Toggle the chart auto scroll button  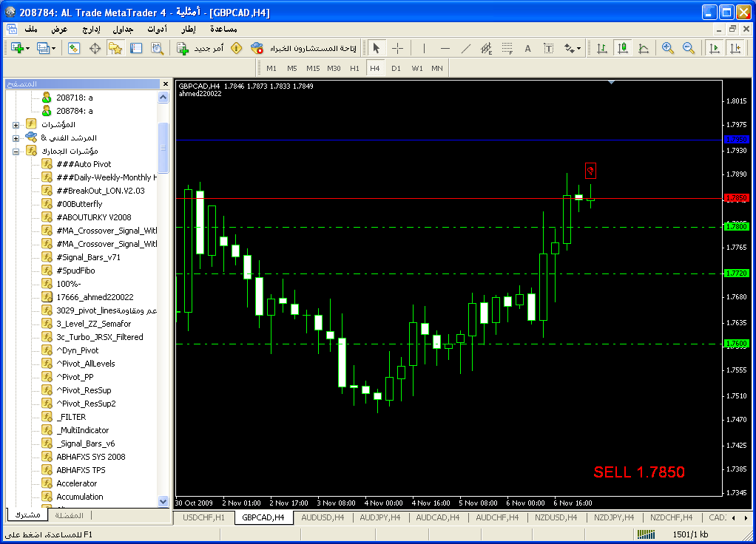(x=714, y=48)
